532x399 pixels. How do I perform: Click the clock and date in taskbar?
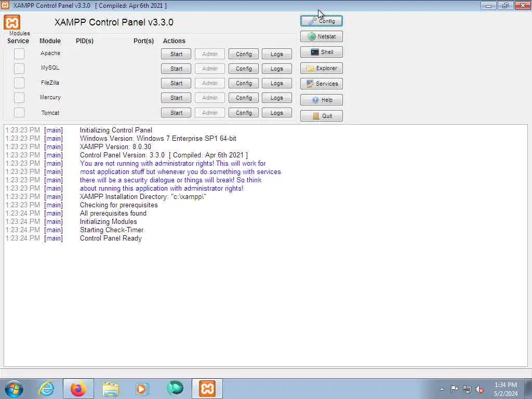click(x=506, y=389)
